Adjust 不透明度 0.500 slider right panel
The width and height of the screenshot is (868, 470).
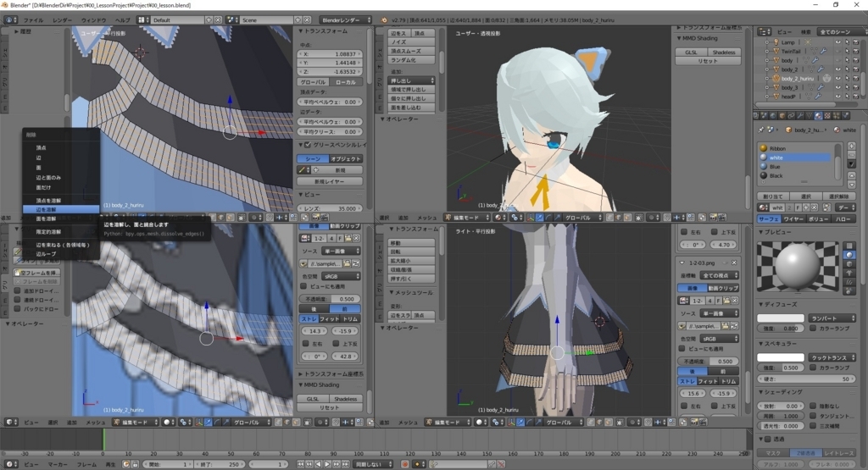pyautogui.click(x=708, y=361)
